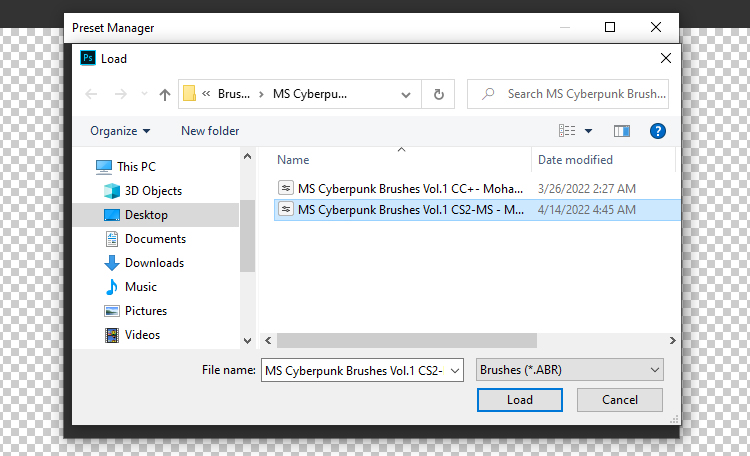Click the New folder toolbar button
This screenshot has height=456, width=750.
pyautogui.click(x=210, y=131)
